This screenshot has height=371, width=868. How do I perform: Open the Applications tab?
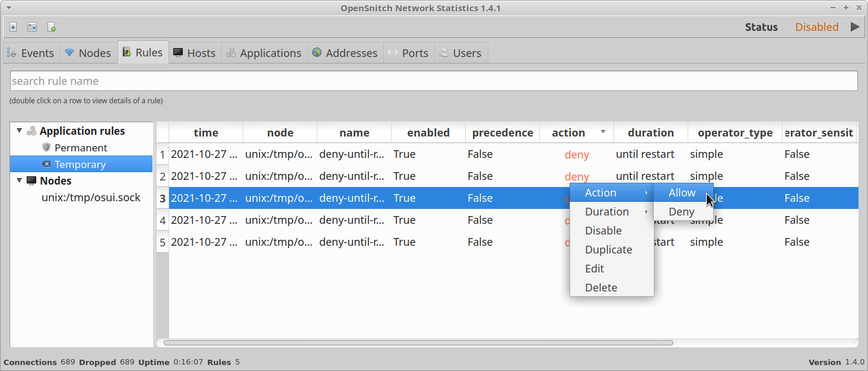(265, 53)
